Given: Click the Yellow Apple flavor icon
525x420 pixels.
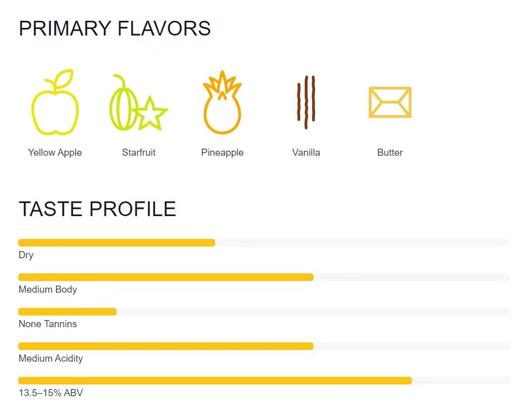Looking at the screenshot, I should click(55, 102).
